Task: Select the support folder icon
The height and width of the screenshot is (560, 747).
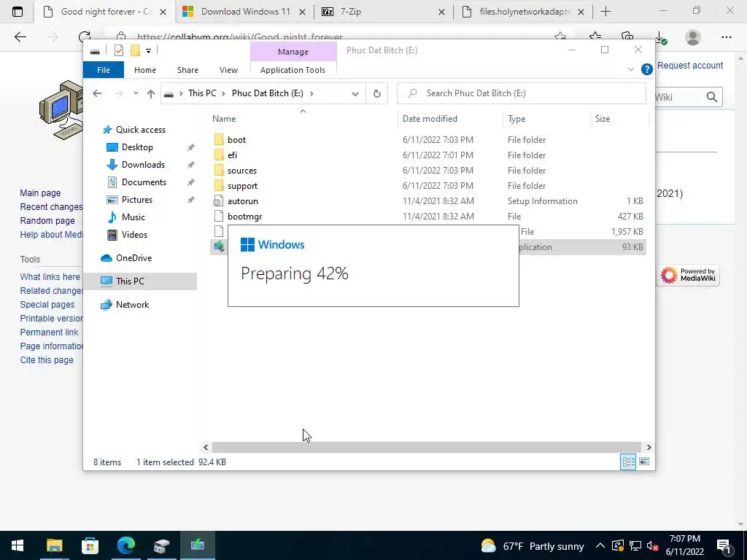Action: [x=219, y=186]
